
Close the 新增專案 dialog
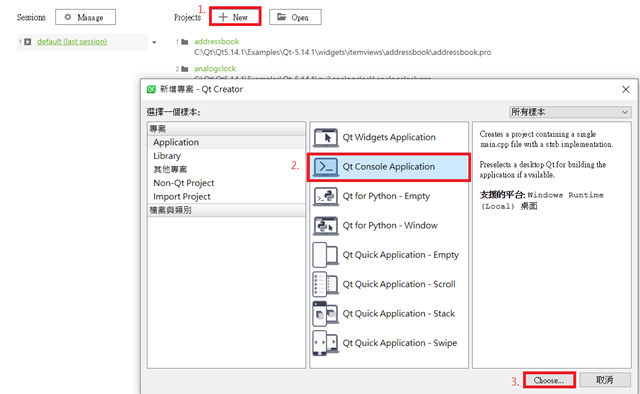coord(626,89)
